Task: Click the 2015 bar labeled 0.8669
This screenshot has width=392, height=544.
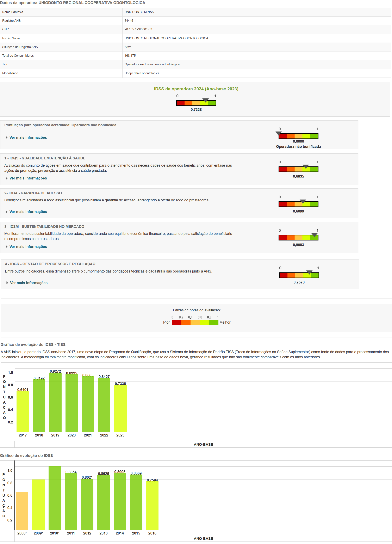Action: point(136,502)
